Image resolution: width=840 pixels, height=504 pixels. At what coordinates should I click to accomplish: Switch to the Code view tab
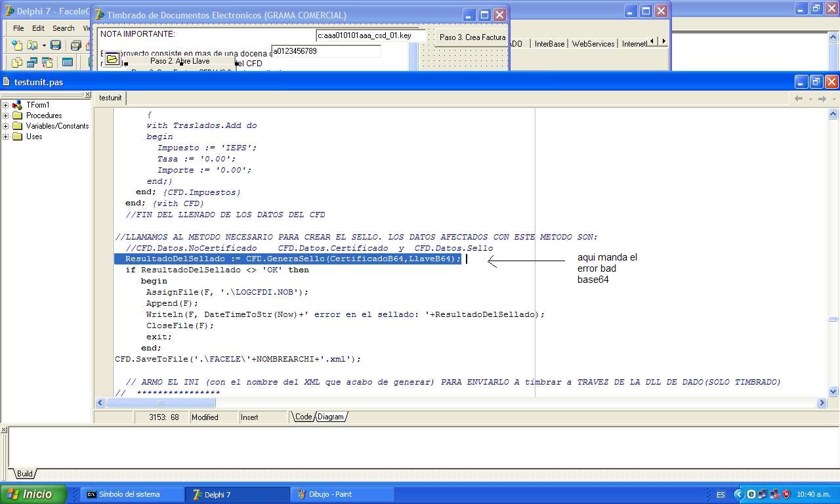click(303, 417)
